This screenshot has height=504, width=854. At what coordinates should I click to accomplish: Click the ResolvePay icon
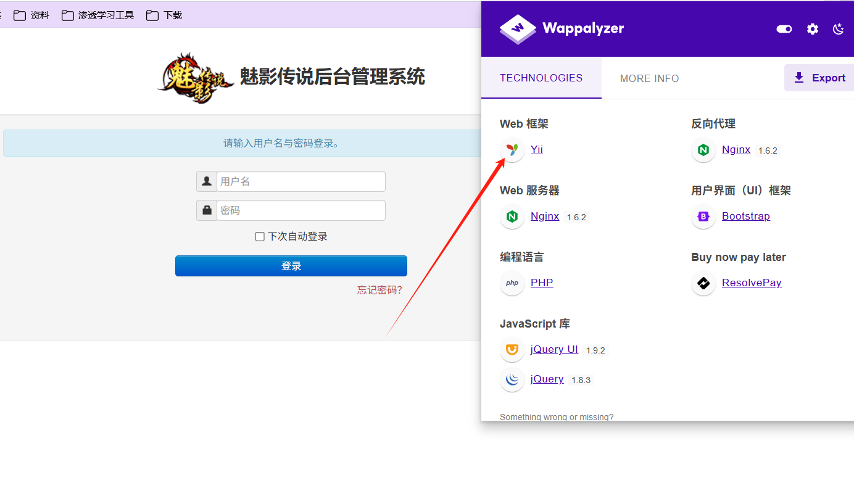(703, 283)
